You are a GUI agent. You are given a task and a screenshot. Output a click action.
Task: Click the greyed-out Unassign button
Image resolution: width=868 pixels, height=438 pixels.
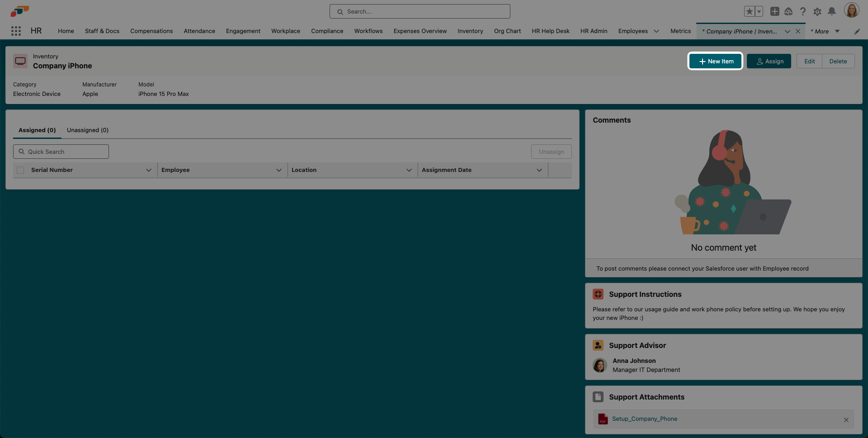[551, 151]
